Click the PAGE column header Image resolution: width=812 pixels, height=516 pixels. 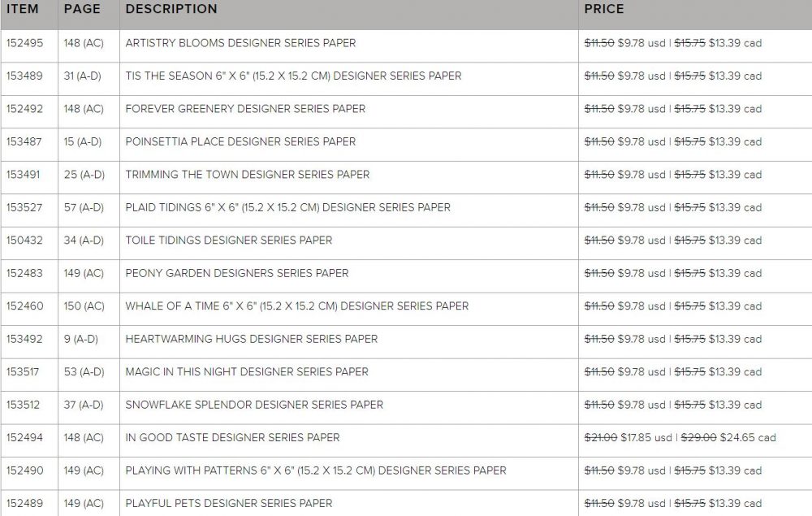point(82,9)
